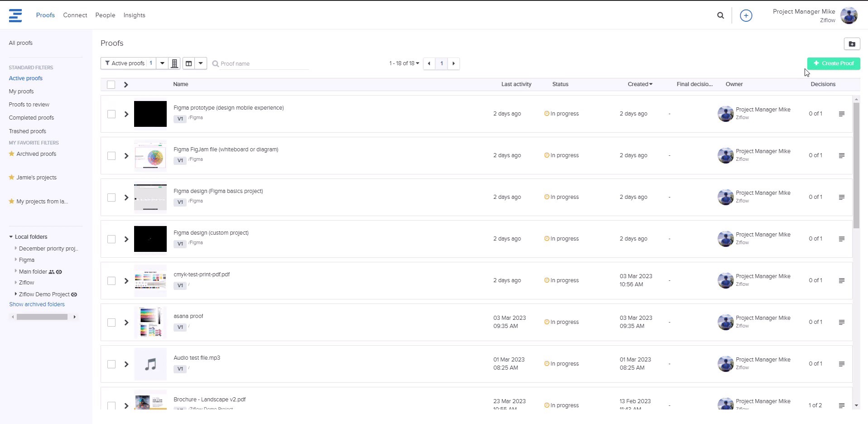
Task: Click the new folder icon button
Action: (x=852, y=44)
